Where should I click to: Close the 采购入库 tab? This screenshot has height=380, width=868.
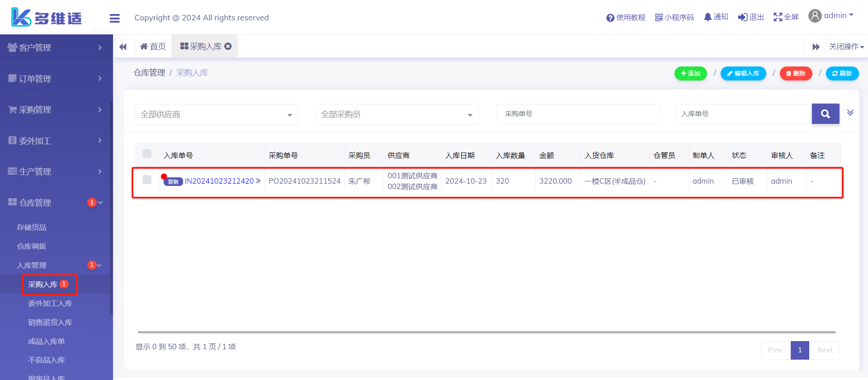click(228, 46)
